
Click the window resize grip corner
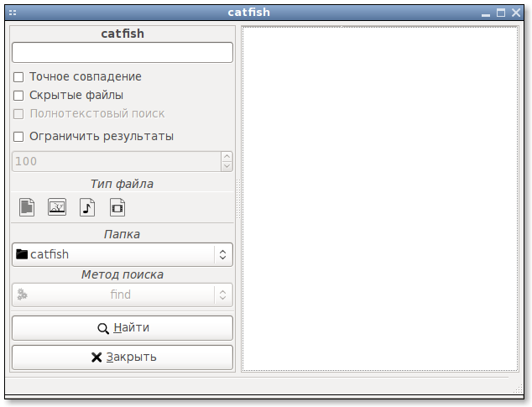[518, 389]
